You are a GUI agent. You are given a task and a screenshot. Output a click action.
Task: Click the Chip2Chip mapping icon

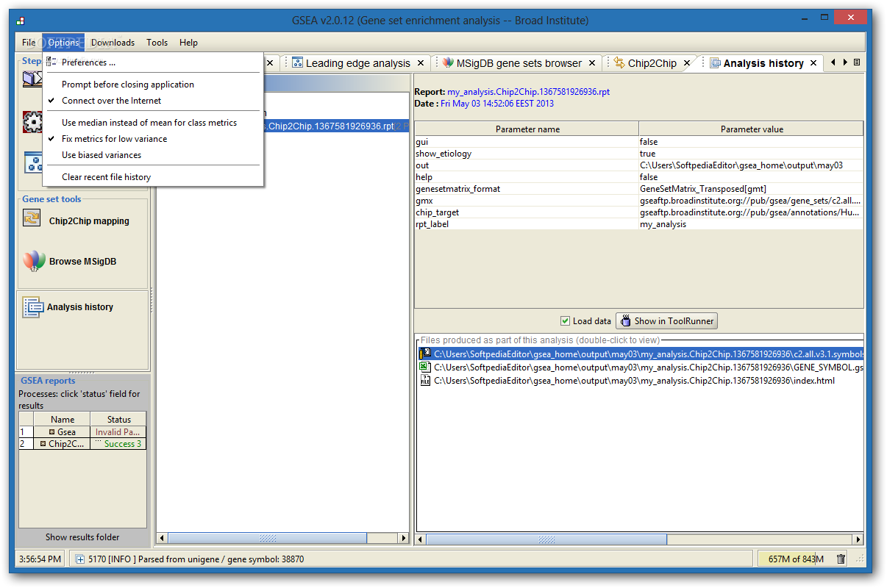tap(32, 218)
